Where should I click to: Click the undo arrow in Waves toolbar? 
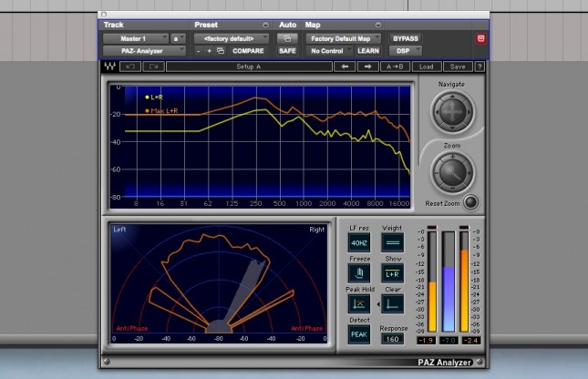(129, 67)
